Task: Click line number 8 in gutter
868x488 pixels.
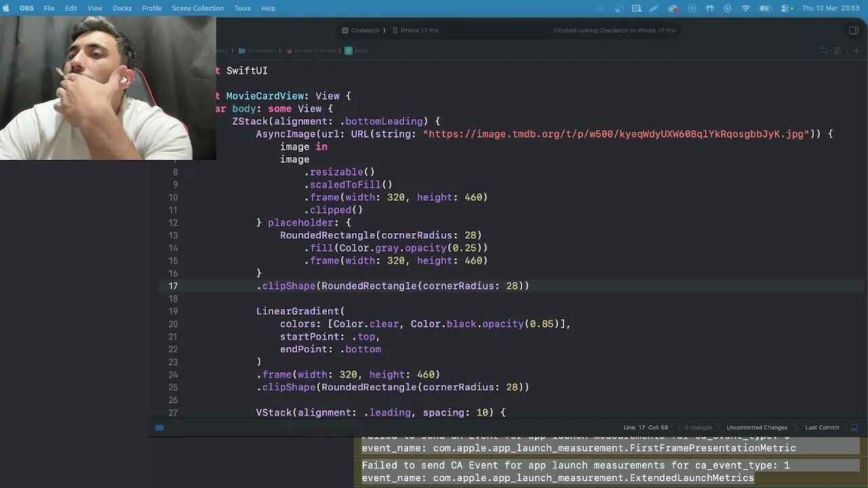Action: [x=176, y=172]
